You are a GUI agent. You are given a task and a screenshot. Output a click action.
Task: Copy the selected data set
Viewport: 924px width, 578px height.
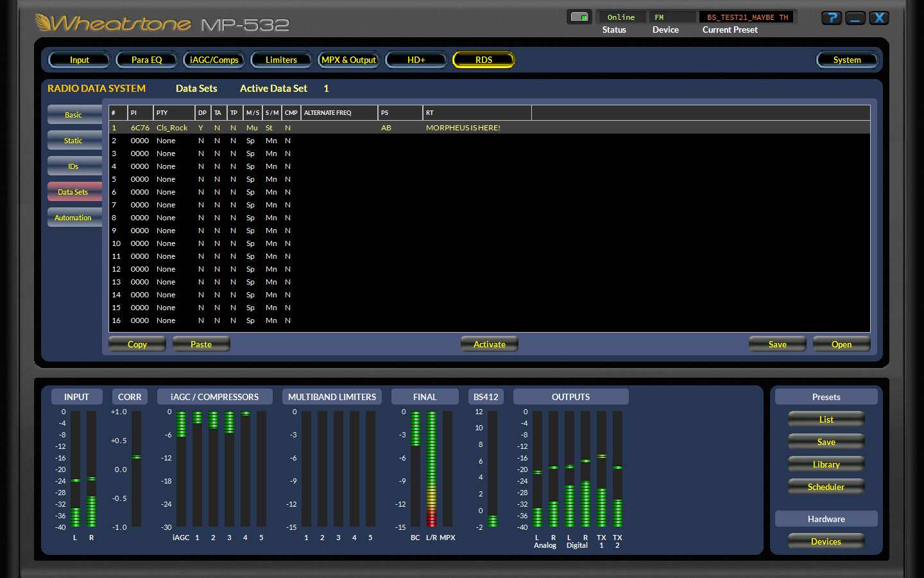tap(137, 344)
